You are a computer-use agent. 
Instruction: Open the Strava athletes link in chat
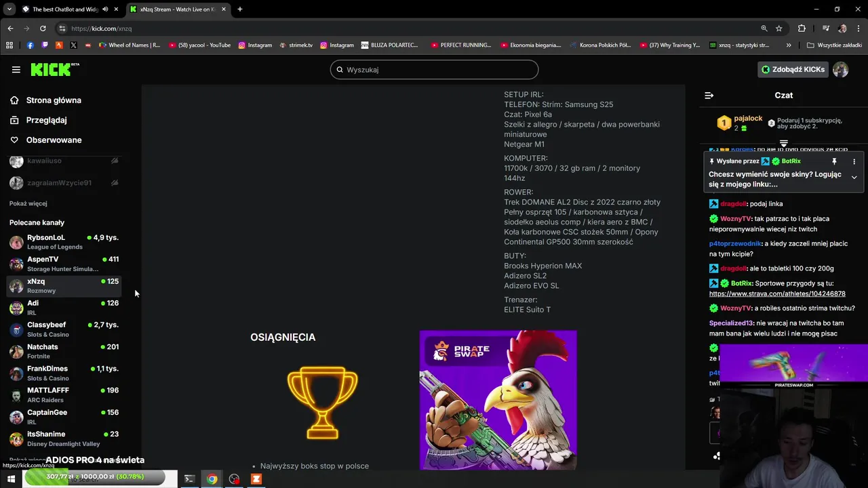pyautogui.click(x=777, y=294)
